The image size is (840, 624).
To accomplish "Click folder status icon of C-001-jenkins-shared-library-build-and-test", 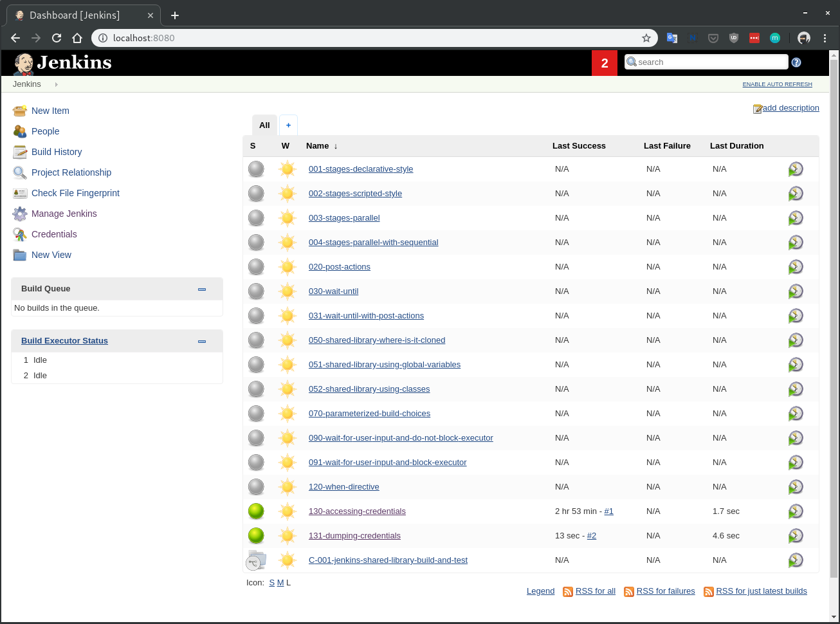I will 256,560.
